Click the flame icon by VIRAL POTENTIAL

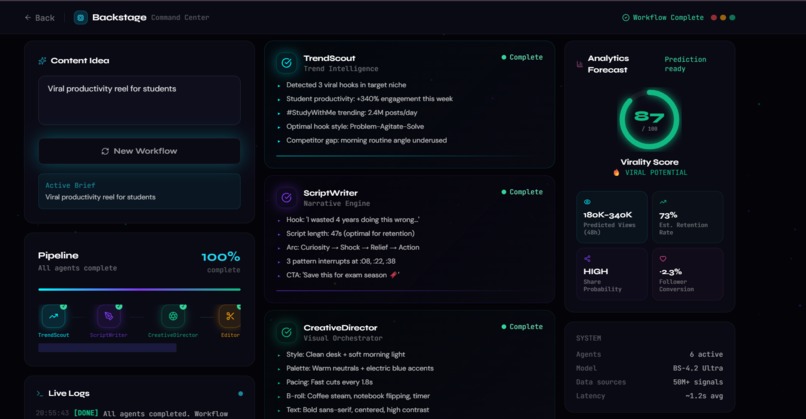tap(616, 173)
